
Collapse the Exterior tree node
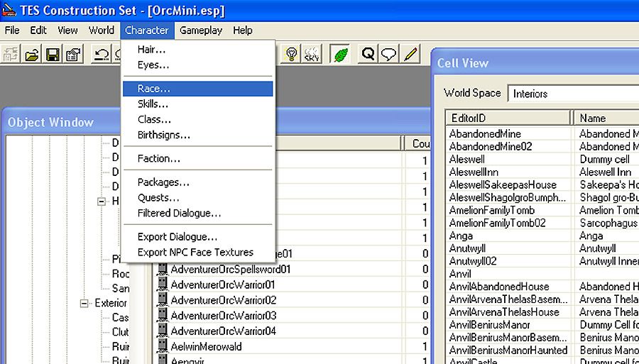pos(85,303)
